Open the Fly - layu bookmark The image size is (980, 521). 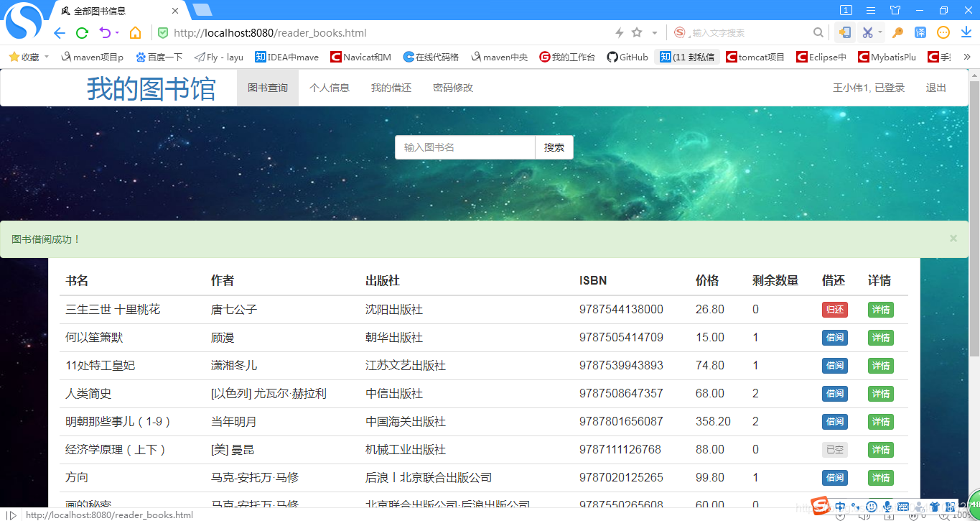[219, 57]
